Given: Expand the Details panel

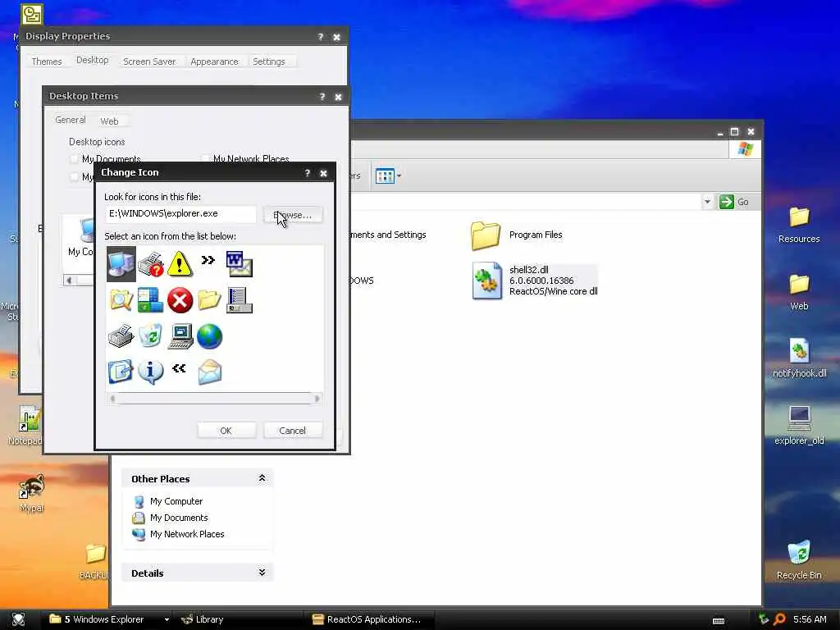Looking at the screenshot, I should click(262, 572).
